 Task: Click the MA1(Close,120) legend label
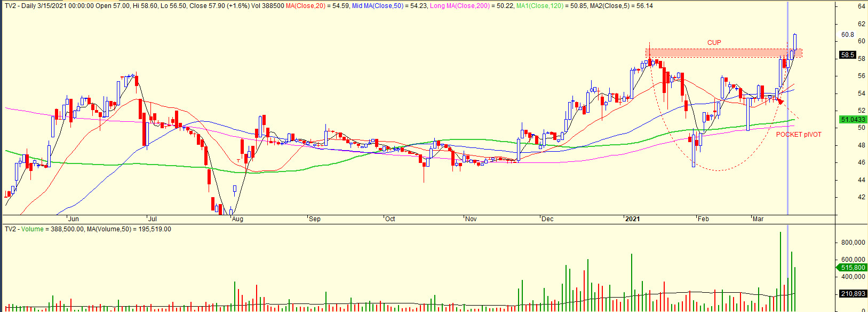(539, 6)
